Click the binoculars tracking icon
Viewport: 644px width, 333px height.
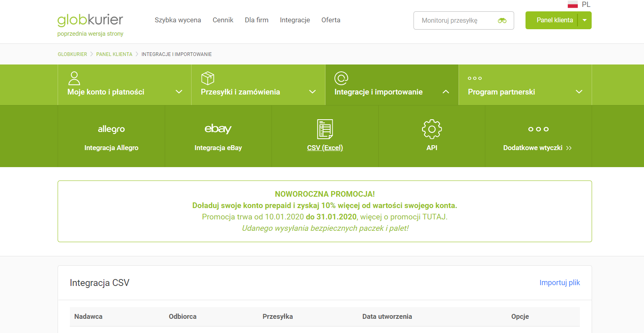(x=502, y=21)
